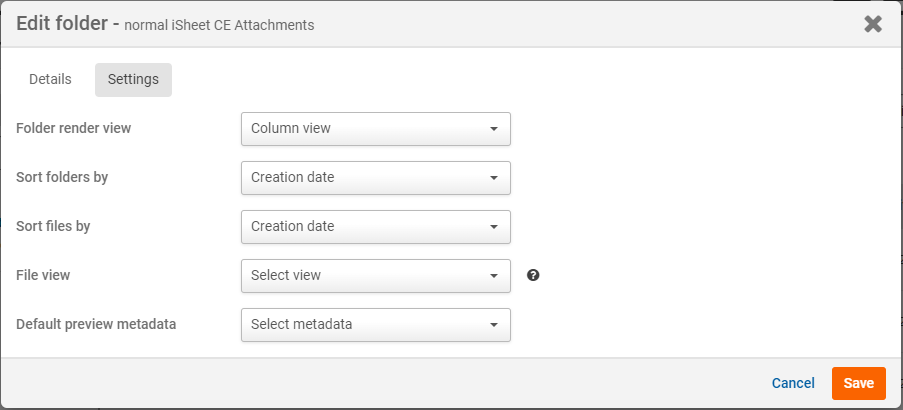Image resolution: width=903 pixels, height=410 pixels.
Task: Cancel editing the folder
Action: point(793,383)
